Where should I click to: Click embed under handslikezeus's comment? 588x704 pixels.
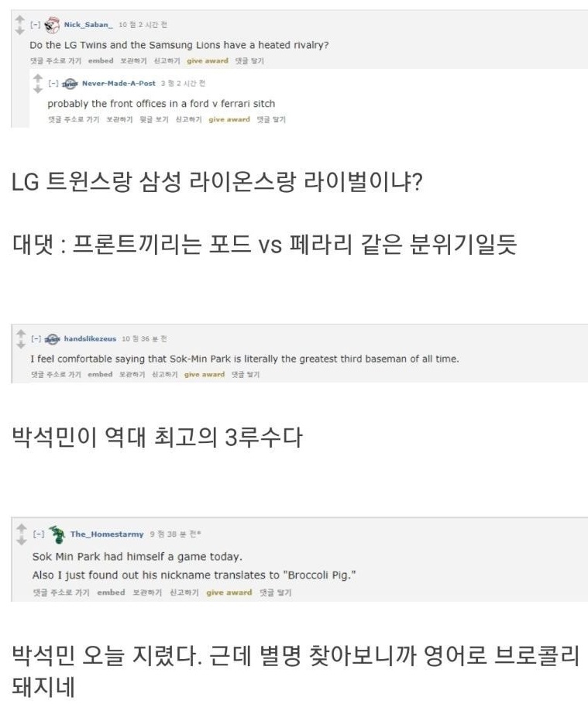click(100, 374)
